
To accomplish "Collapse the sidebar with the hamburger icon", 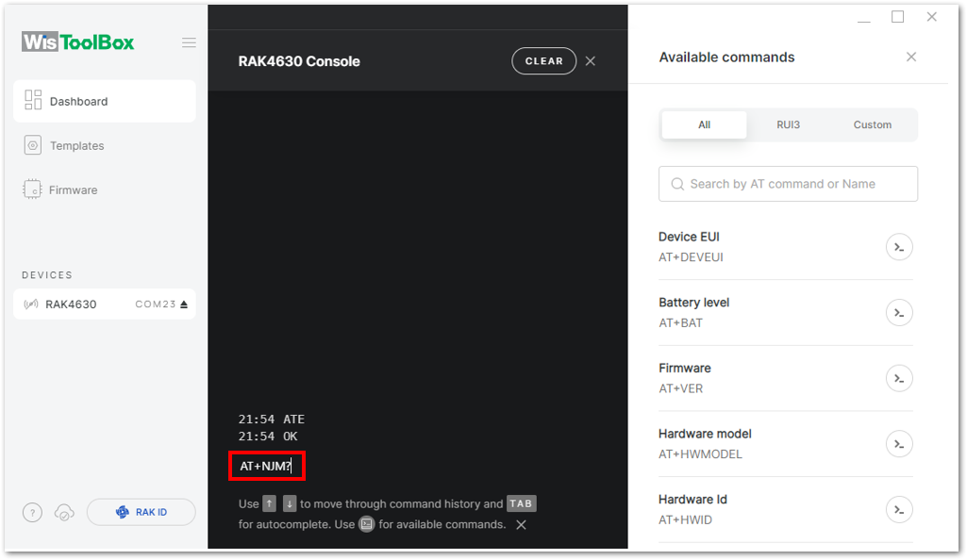I will pyautogui.click(x=189, y=42).
